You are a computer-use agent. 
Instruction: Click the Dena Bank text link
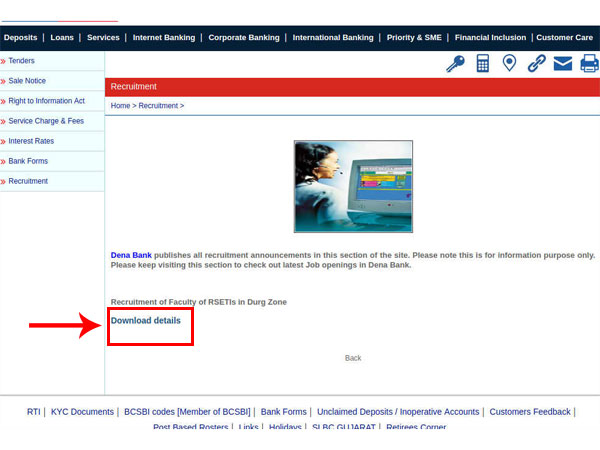coord(131,255)
